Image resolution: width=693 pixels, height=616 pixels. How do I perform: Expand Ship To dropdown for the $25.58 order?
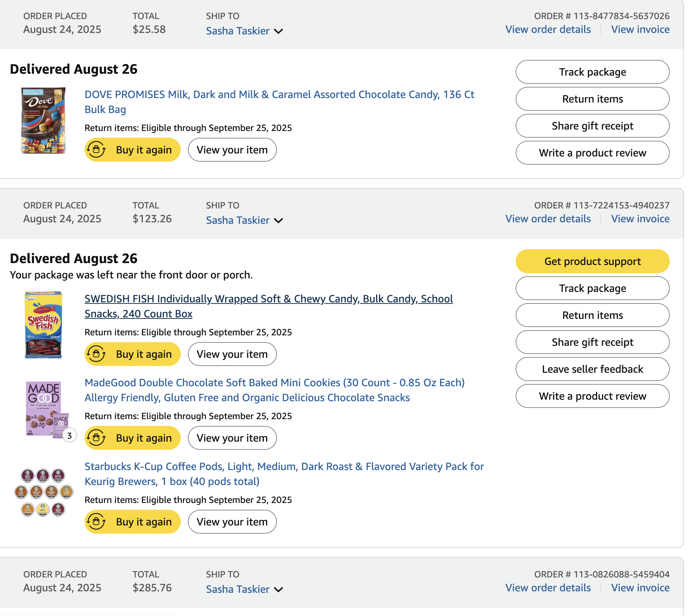tap(278, 31)
